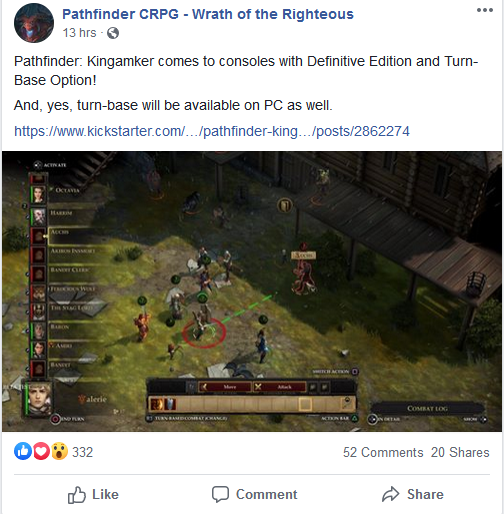View the 332 reactions list
504x514 pixels.
click(x=82, y=452)
